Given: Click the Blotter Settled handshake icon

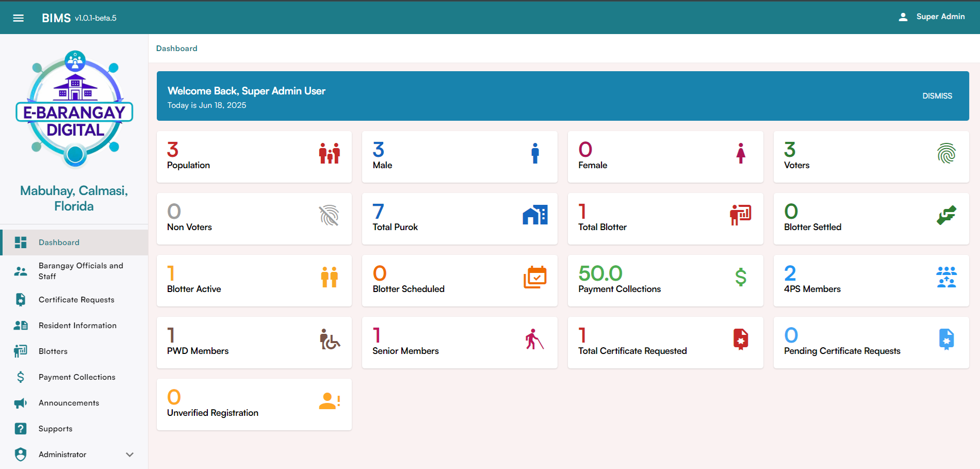Looking at the screenshot, I should 946,215.
